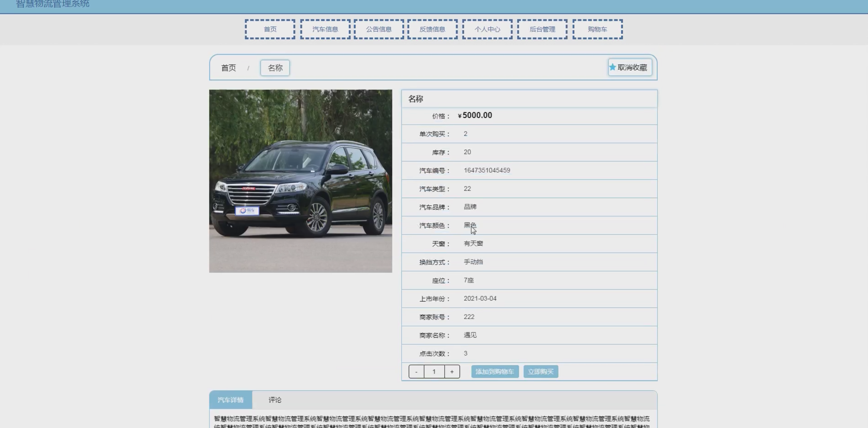Click the quantity input field
Image resolution: width=868 pixels, height=428 pixels.
tap(434, 371)
